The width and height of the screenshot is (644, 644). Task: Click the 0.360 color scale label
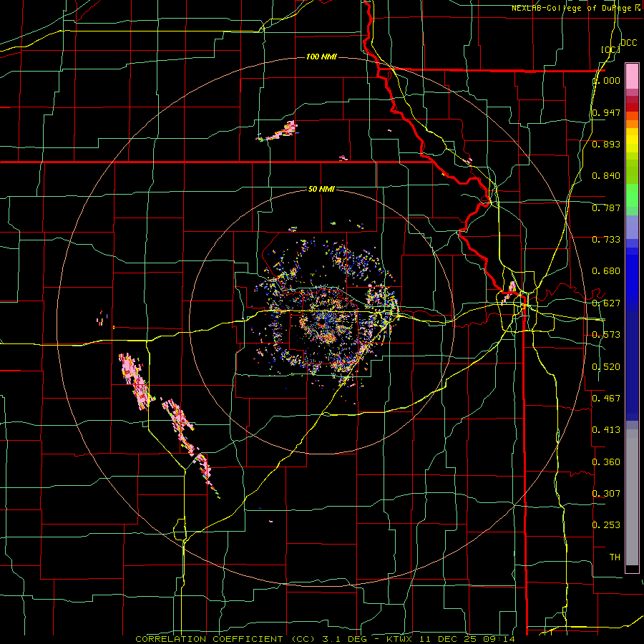coord(606,462)
